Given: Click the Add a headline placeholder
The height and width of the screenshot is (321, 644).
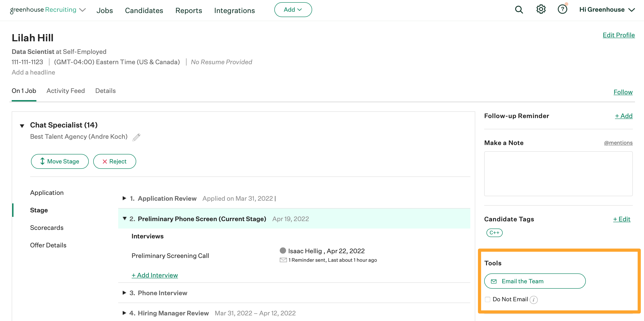Looking at the screenshot, I should tap(33, 73).
